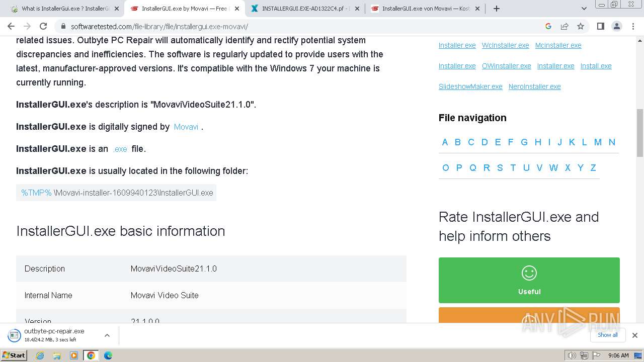Go forward to the next page
The height and width of the screenshot is (362, 644).
27,26
